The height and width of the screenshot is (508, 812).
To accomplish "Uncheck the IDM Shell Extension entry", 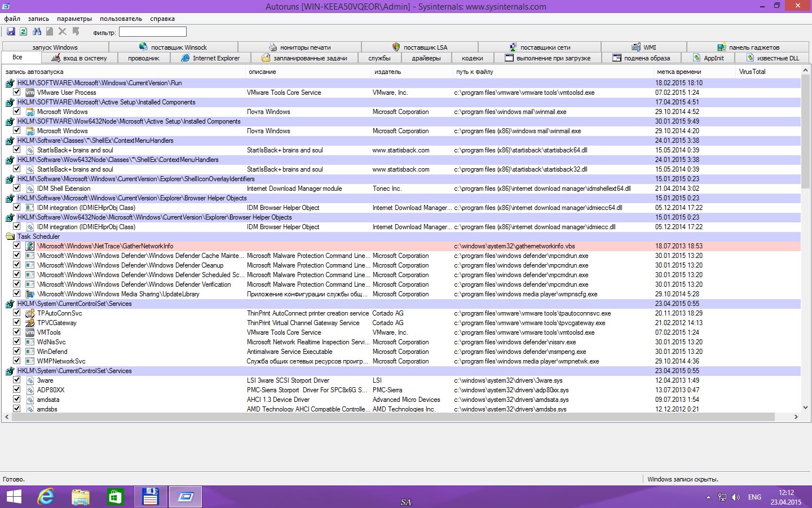I will (17, 188).
